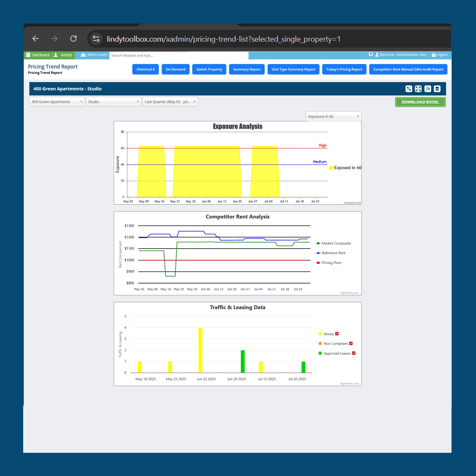Open the fx formula icon
Image resolution: width=476 pixels, height=476 pixels.
click(x=428, y=89)
